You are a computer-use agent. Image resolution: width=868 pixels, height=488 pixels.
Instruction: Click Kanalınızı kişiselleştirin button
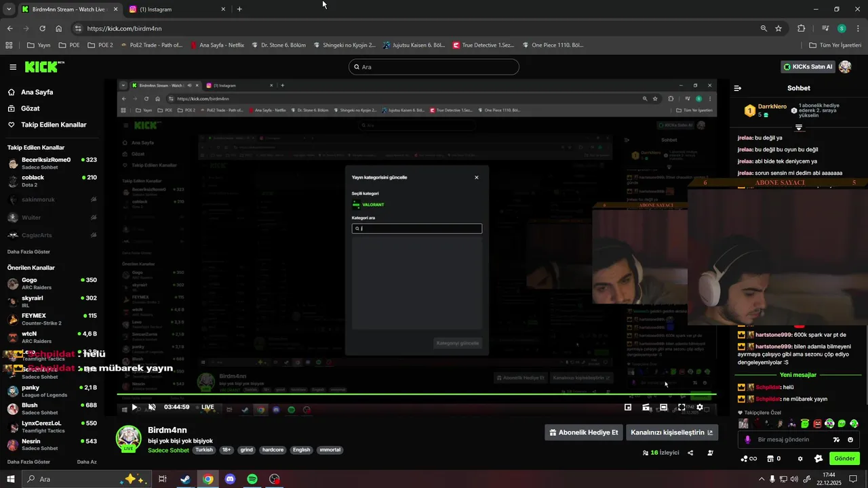pos(672,432)
